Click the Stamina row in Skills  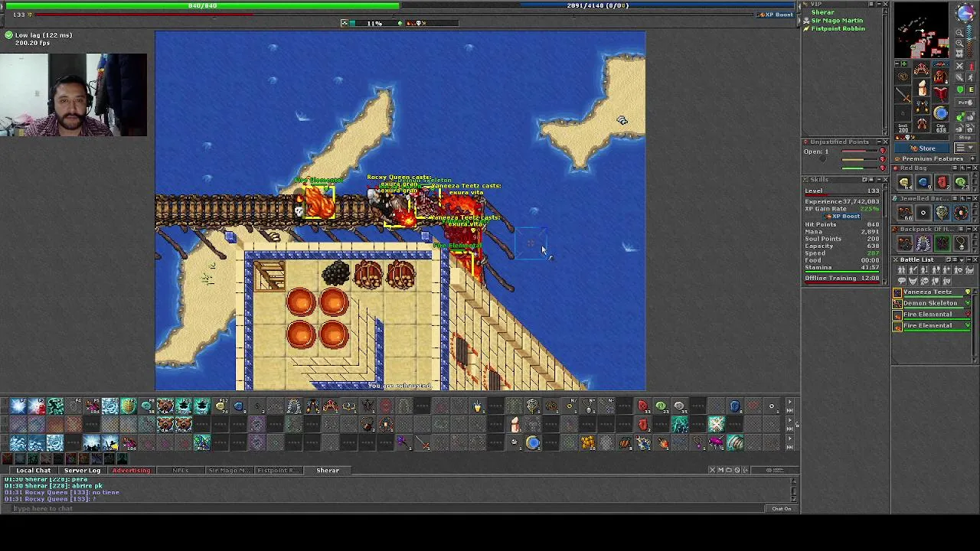click(x=841, y=267)
